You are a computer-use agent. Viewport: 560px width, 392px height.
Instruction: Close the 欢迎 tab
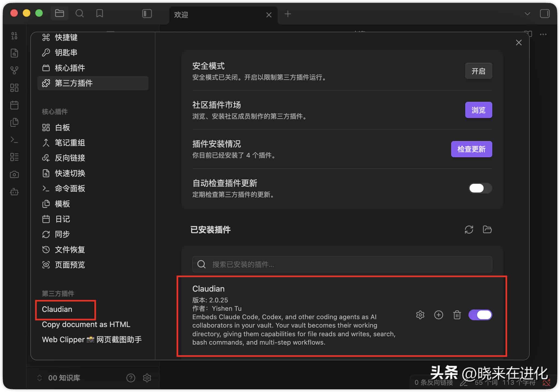pos(269,15)
